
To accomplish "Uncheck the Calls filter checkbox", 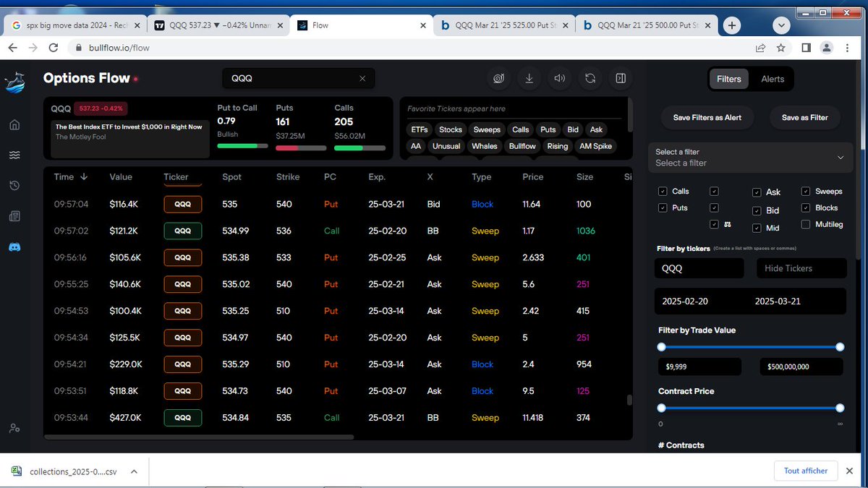I will (663, 192).
